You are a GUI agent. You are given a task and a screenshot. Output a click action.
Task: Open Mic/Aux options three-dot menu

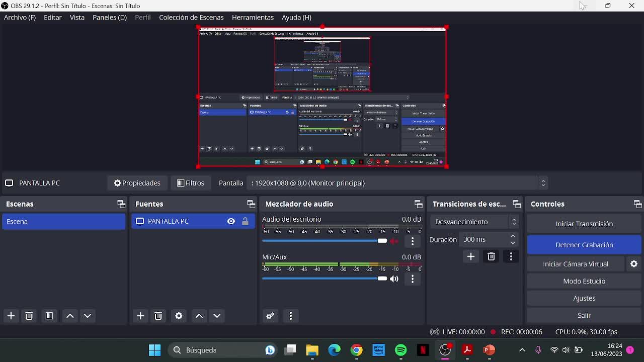tap(413, 279)
